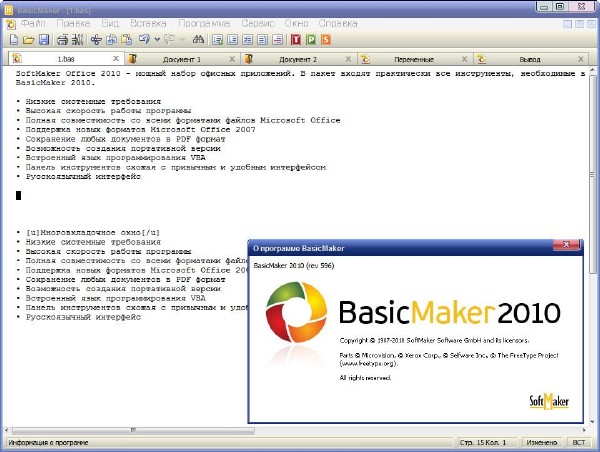Launch TextMaker via the red T icon
This screenshot has width=600, height=452.
coord(296,40)
